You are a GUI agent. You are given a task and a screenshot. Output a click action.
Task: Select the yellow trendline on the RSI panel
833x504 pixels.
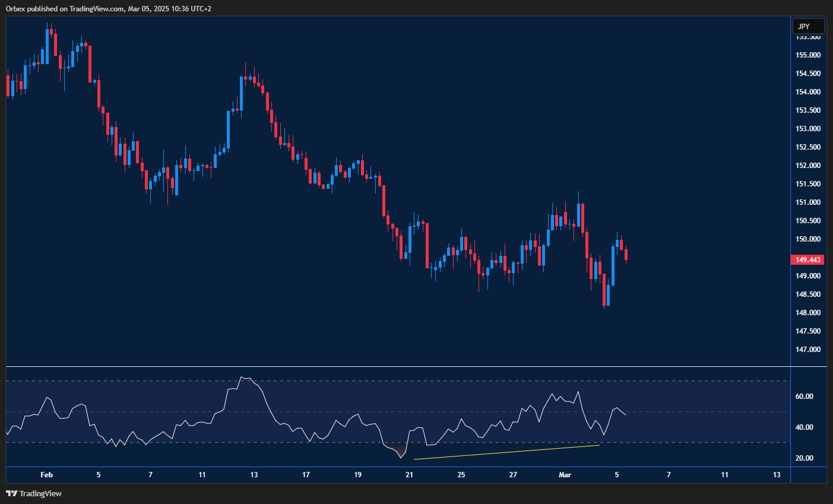508,451
